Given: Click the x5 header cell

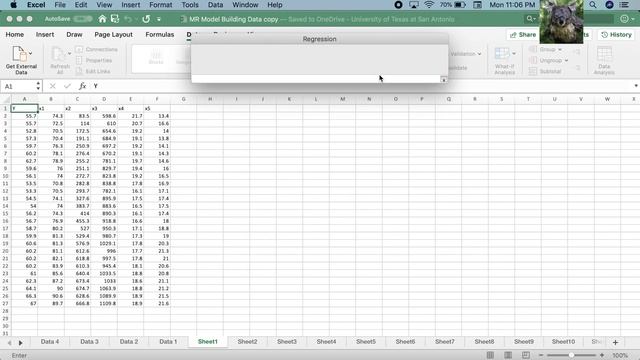Looking at the screenshot, I should click(157, 108).
